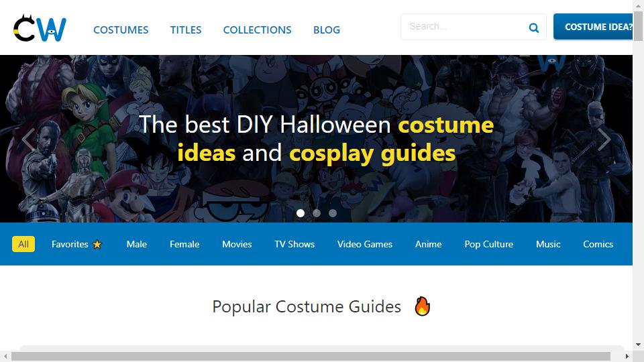Click the vertical scrollbar down arrow
The image size is (644, 362).
click(638, 345)
